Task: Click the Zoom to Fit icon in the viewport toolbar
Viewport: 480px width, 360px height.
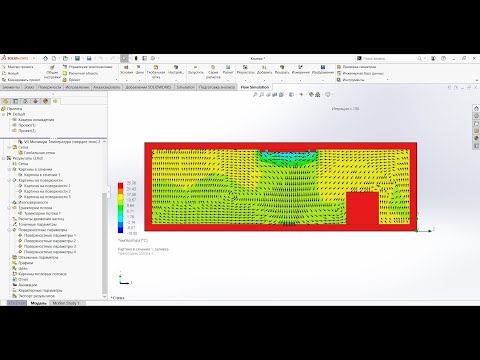Action: tap(255, 95)
